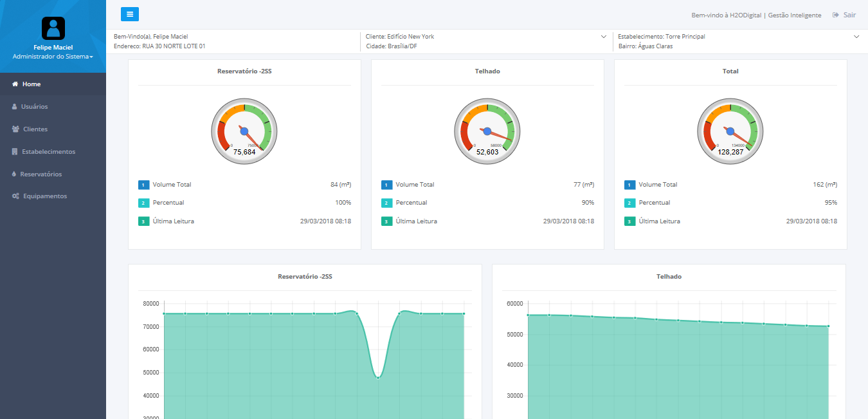Open Reservatórios in the sidebar
The image size is (868, 419).
tap(53, 174)
